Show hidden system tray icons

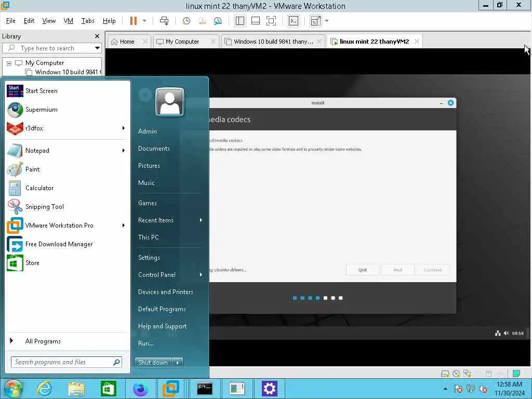[445, 389]
